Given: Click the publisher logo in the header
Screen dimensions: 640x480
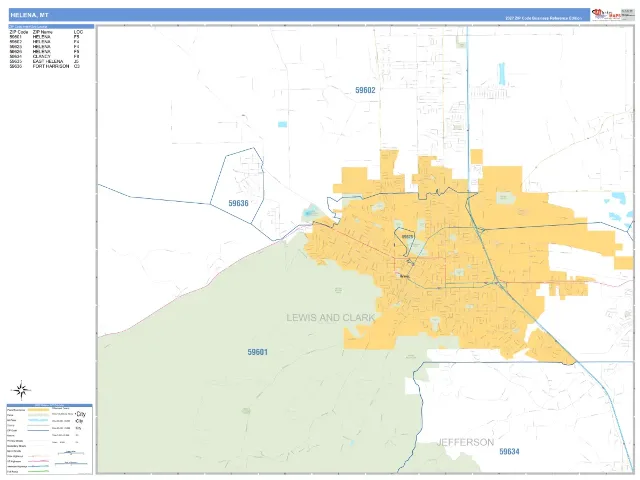Looking at the screenshot, I should 606,14.
